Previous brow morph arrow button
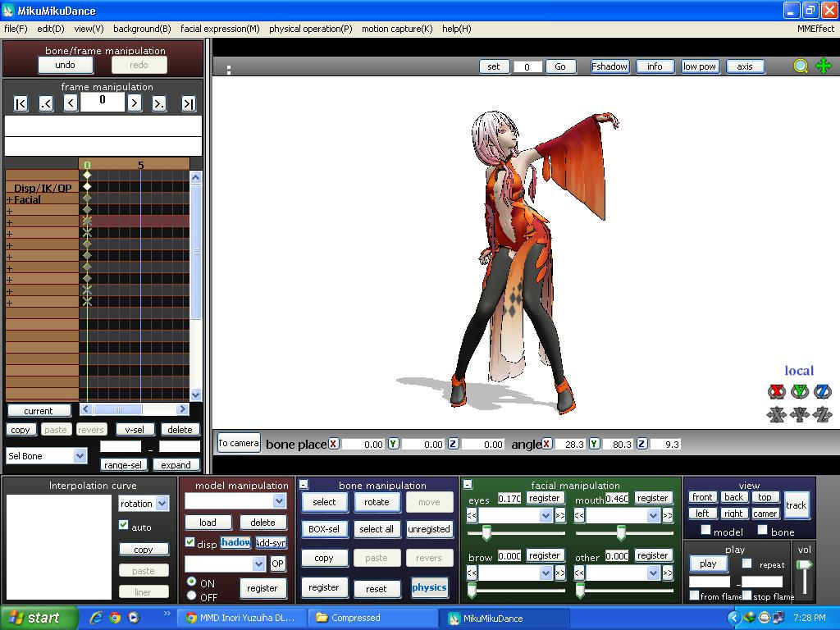Screen dimensions: 840x630 click(472, 573)
